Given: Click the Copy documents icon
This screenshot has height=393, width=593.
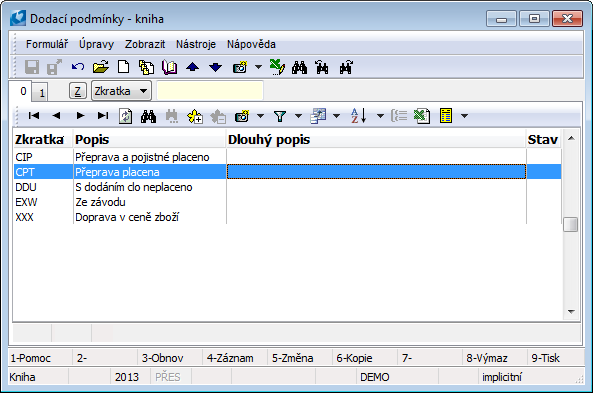Looking at the screenshot, I should [x=146, y=67].
